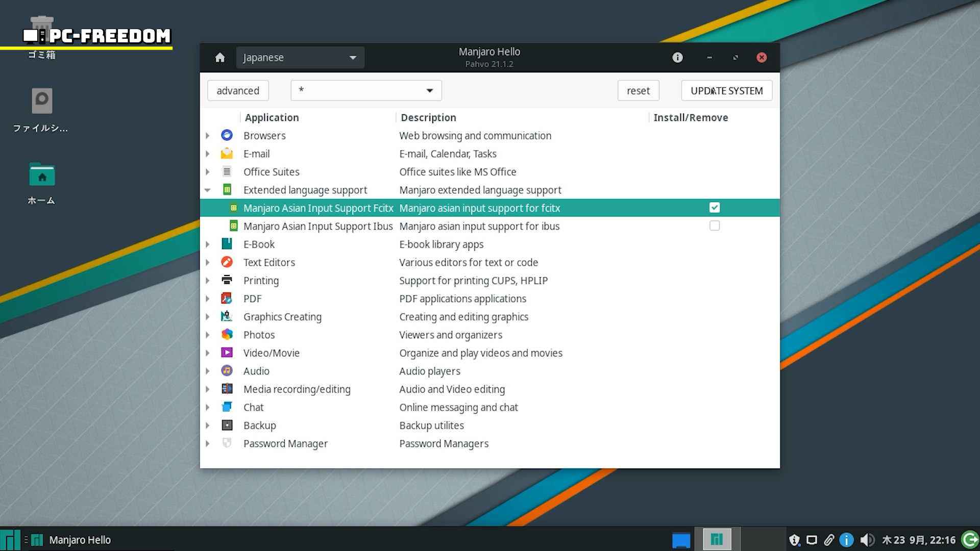
Task: Click the home icon in Manjaro Hello
Action: [x=220, y=58]
